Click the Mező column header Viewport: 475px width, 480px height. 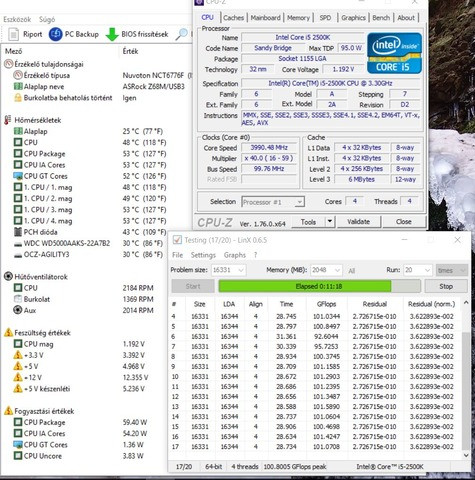click(x=14, y=51)
